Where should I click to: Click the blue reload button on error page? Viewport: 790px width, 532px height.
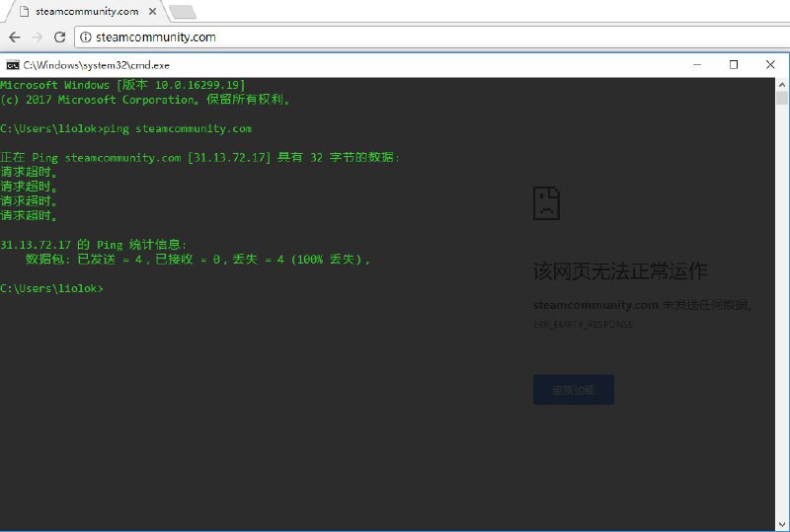pyautogui.click(x=574, y=390)
